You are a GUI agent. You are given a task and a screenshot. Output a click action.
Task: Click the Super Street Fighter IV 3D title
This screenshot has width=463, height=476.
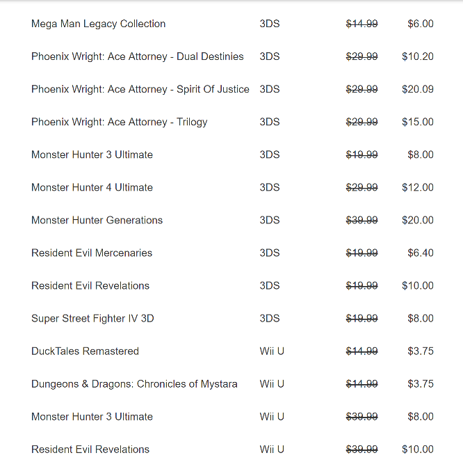click(x=92, y=318)
